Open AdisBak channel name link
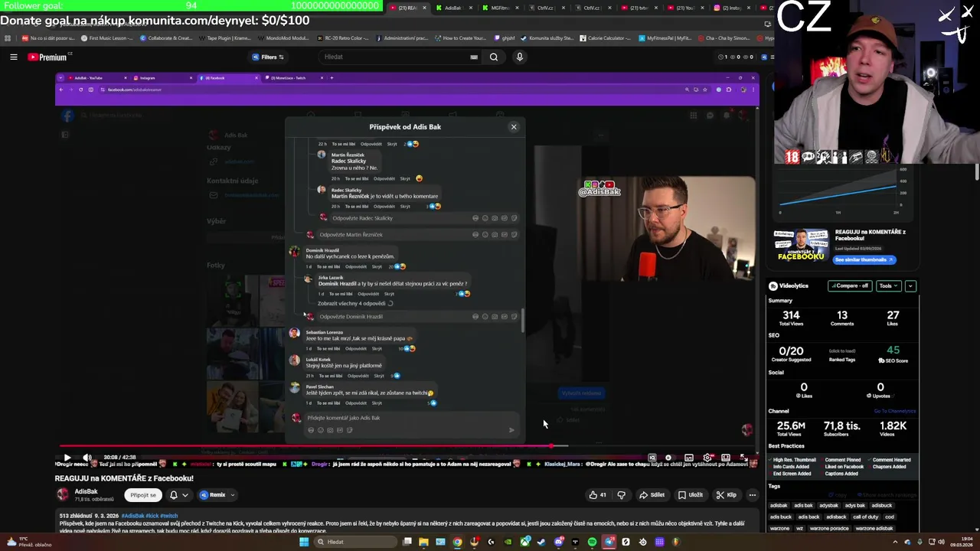Image resolution: width=980 pixels, height=551 pixels. pos(87,491)
